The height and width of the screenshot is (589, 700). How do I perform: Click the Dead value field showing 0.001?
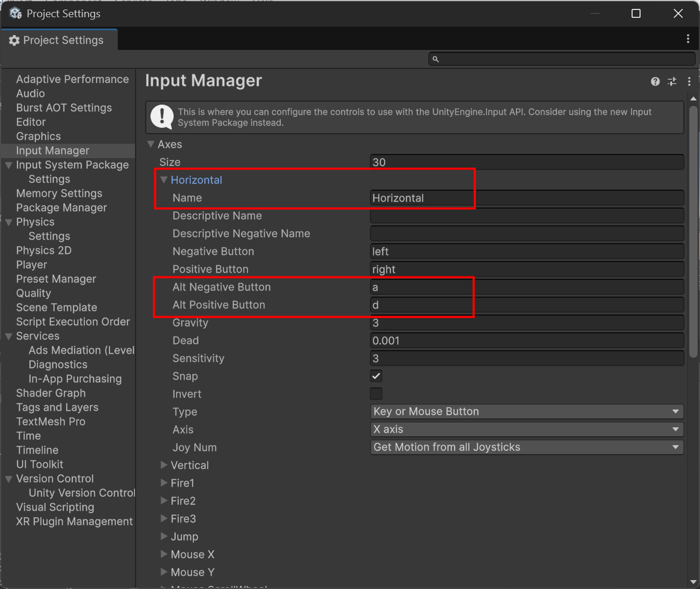coord(527,341)
